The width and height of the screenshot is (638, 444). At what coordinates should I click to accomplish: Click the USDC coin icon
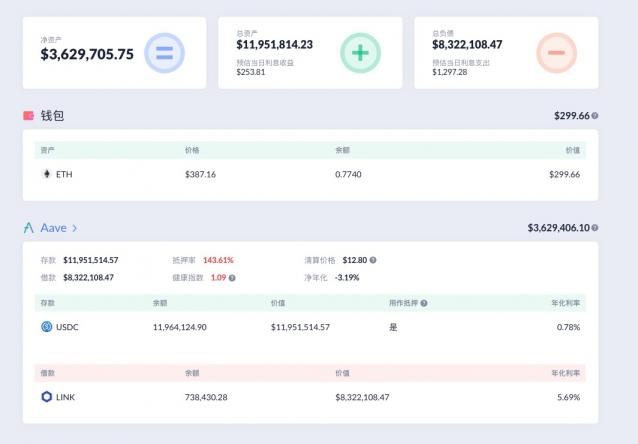point(47,327)
